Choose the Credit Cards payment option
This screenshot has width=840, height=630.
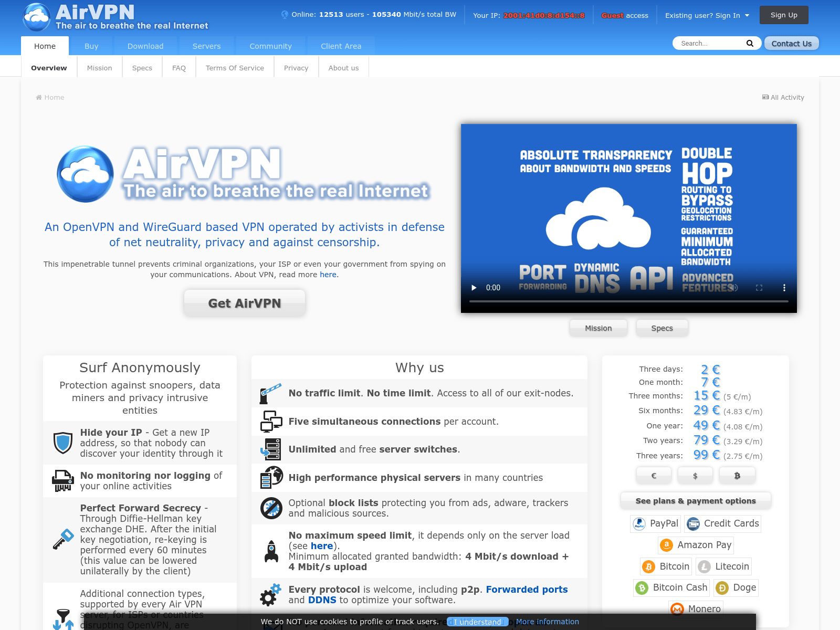723,523
